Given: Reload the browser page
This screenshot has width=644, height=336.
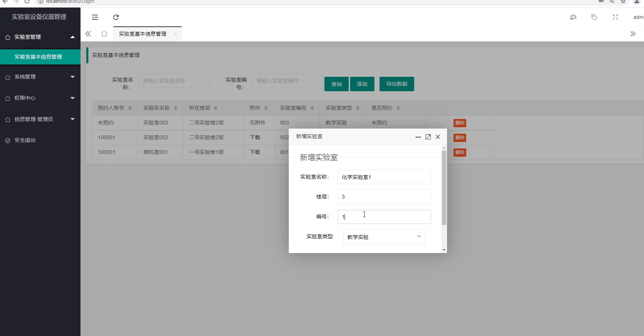Looking at the screenshot, I should coord(27,2).
